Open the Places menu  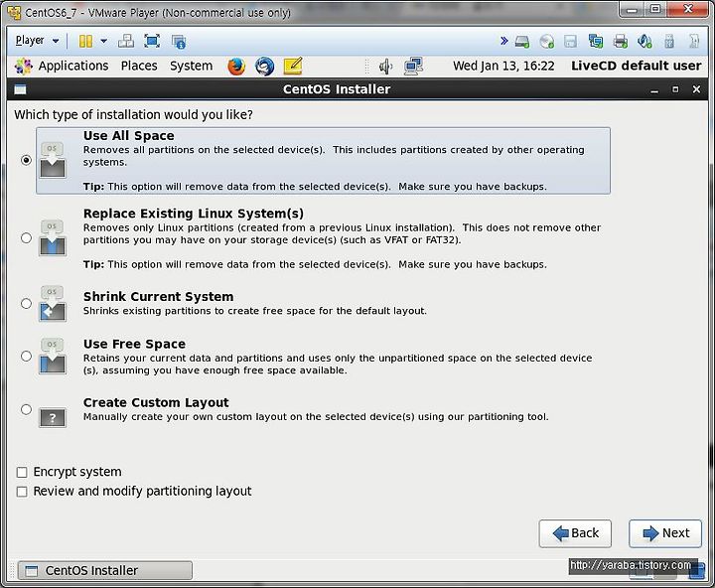[139, 67]
